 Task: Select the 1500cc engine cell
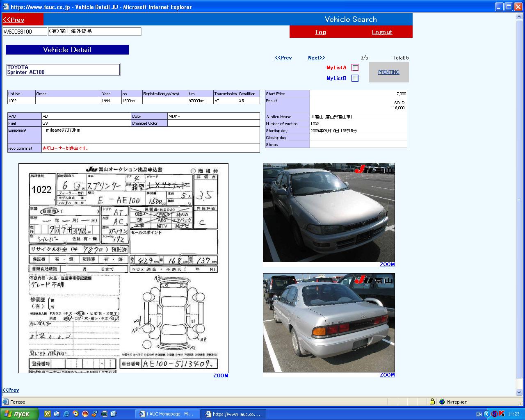132,100
